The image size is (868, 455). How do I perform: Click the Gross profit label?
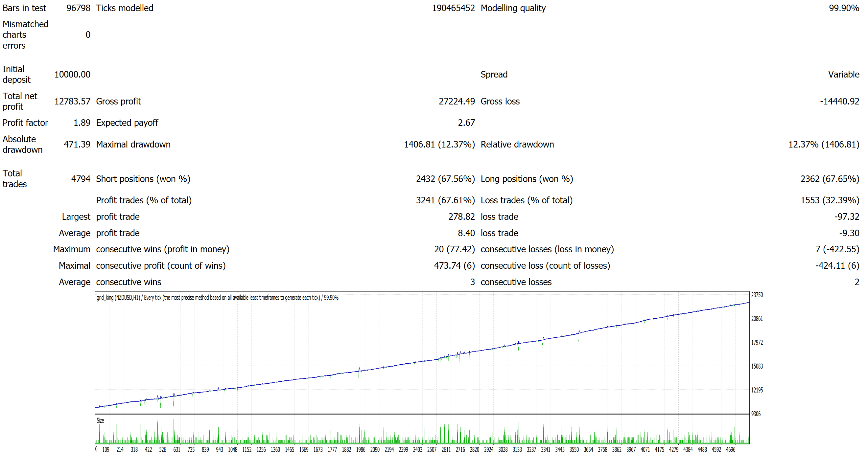[x=118, y=102]
